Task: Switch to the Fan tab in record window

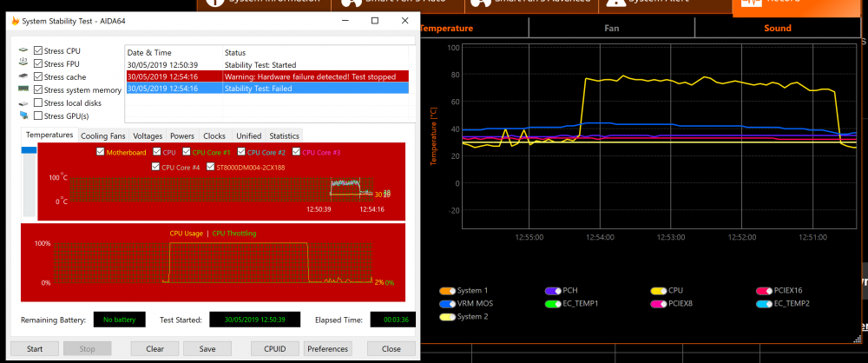Action: (x=612, y=28)
